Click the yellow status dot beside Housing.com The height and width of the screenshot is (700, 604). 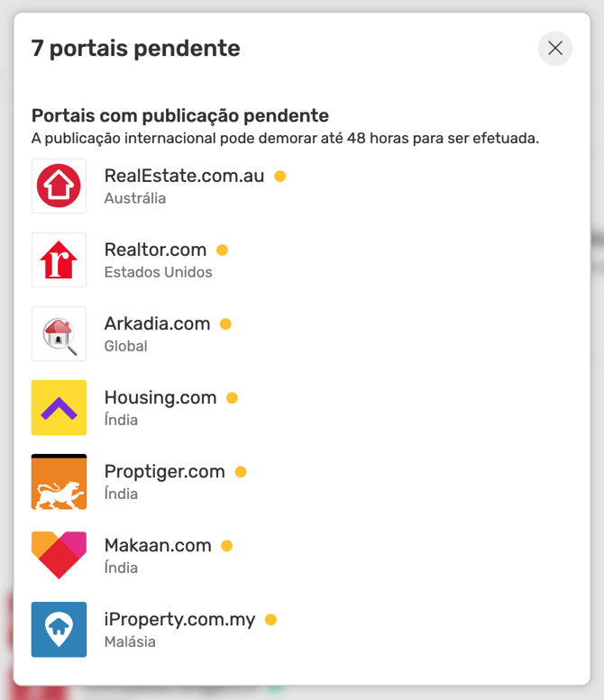(232, 398)
